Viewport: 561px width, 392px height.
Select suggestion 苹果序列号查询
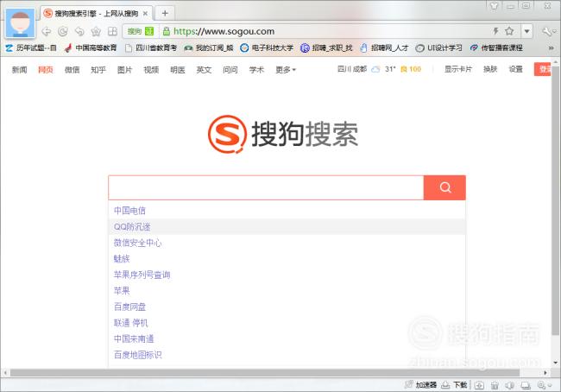pos(287,275)
